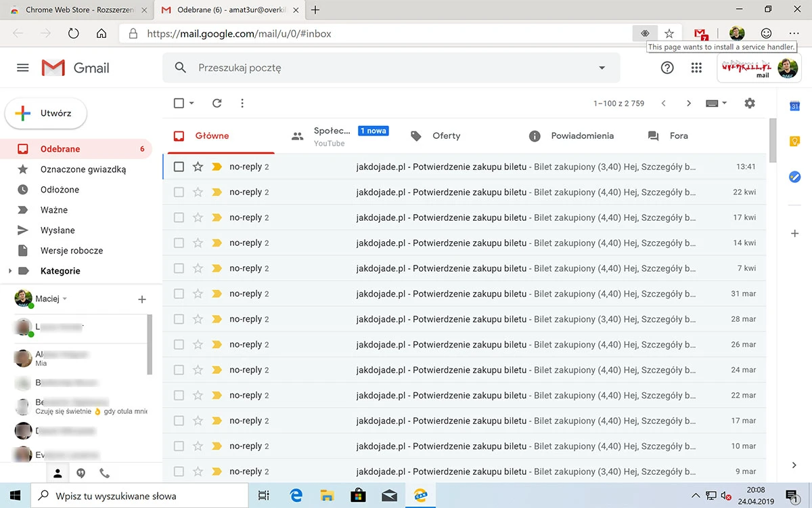Image resolution: width=812 pixels, height=508 pixels.
Task: Click the Utwórz compose button
Action: pos(46,113)
